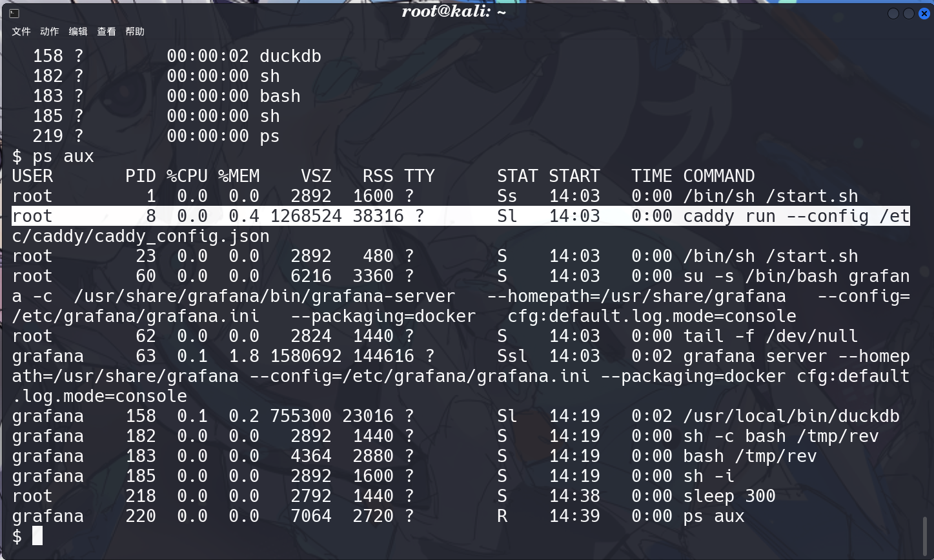Open the 帮助 (Help) menu
934x560 pixels.
coord(135,32)
